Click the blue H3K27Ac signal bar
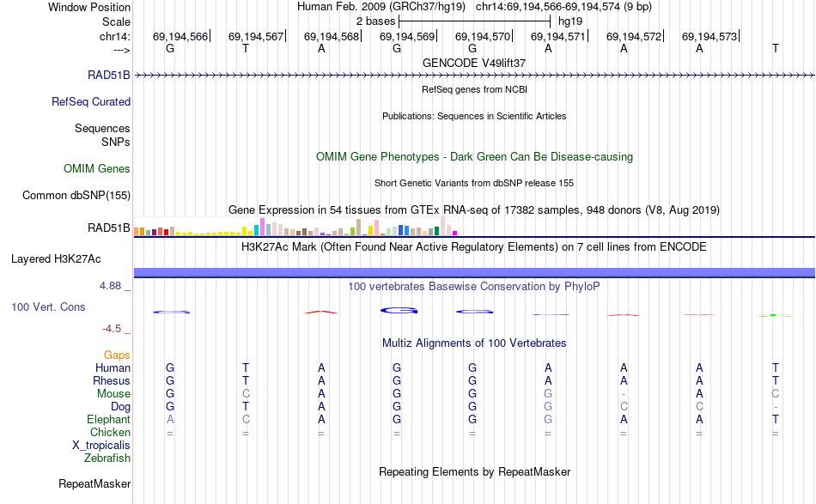 tap(474, 272)
